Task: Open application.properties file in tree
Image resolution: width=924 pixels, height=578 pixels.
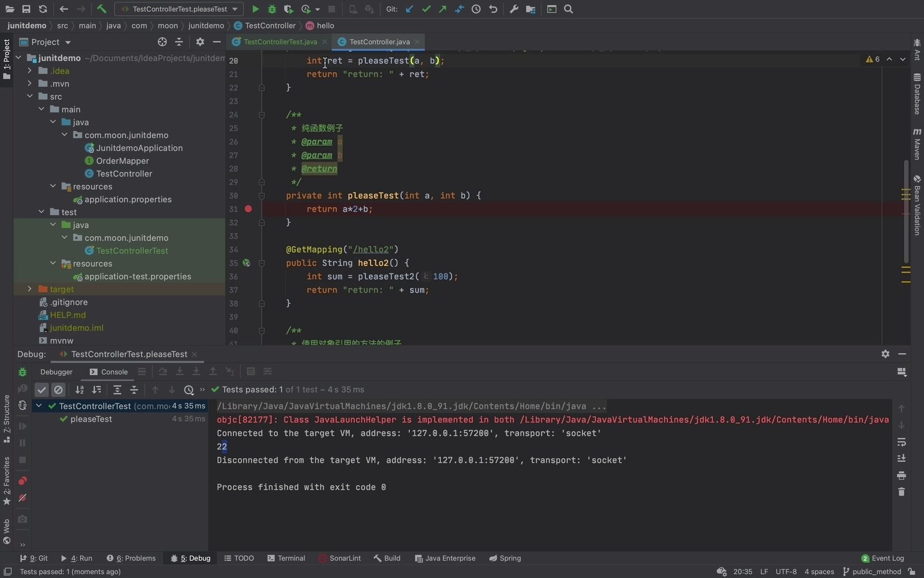Action: coord(128,199)
